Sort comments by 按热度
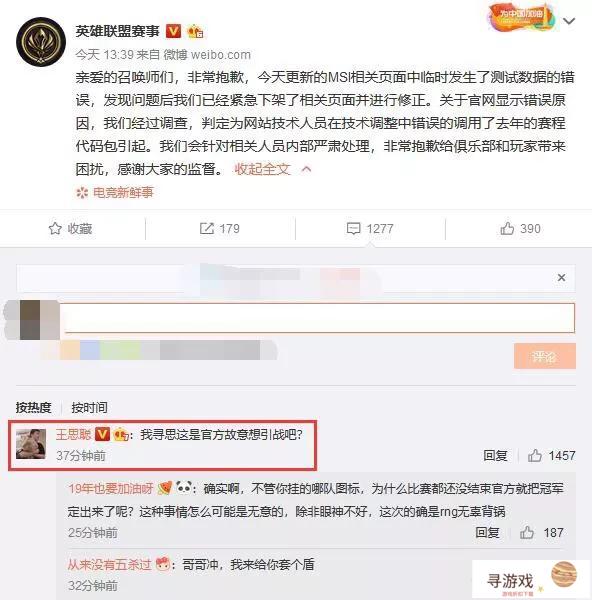592x600 pixels. pyautogui.click(x=34, y=408)
